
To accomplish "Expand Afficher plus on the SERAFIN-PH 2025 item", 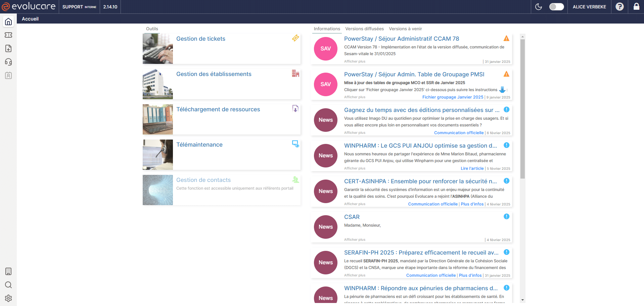I will click(355, 275).
